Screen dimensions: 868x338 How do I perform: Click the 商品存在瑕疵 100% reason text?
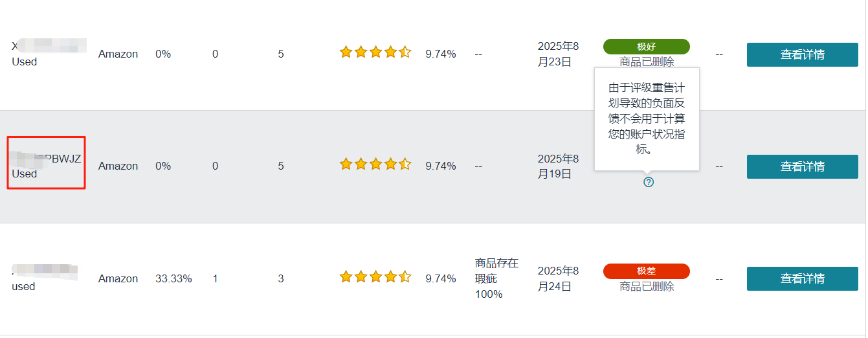click(497, 278)
